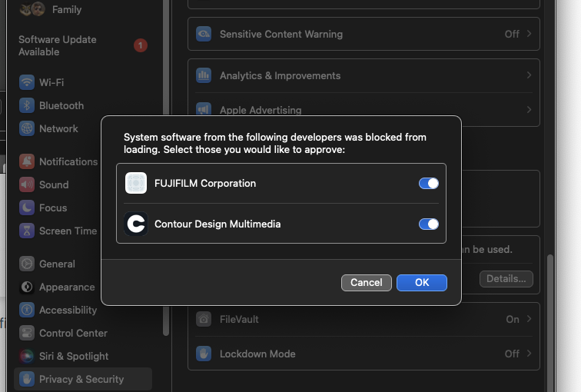The height and width of the screenshot is (392, 581).
Task: Toggle off FUJIFILM Corporation approval switch
Action: pyautogui.click(x=428, y=183)
